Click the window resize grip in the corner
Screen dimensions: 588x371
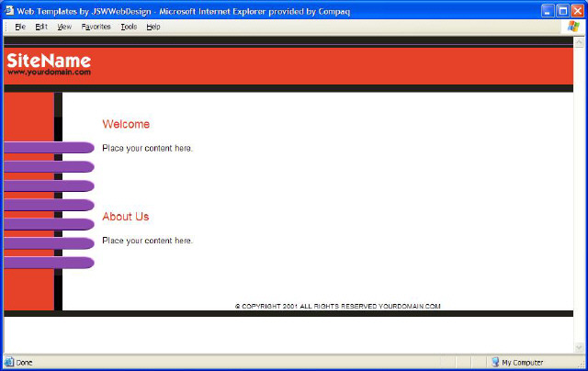tap(580, 364)
